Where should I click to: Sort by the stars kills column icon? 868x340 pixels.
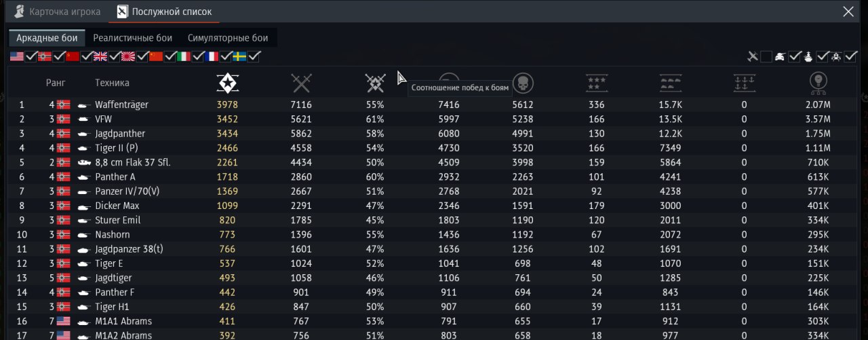point(597,83)
